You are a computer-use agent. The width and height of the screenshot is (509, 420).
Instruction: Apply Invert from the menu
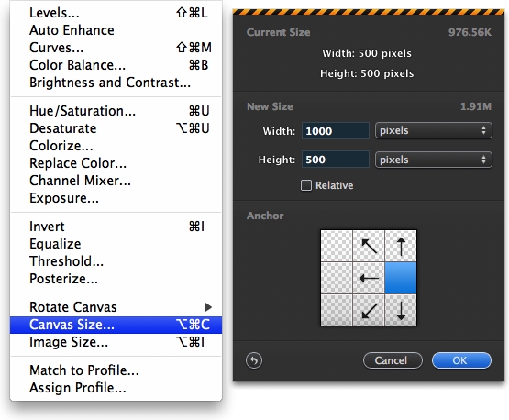point(116,227)
